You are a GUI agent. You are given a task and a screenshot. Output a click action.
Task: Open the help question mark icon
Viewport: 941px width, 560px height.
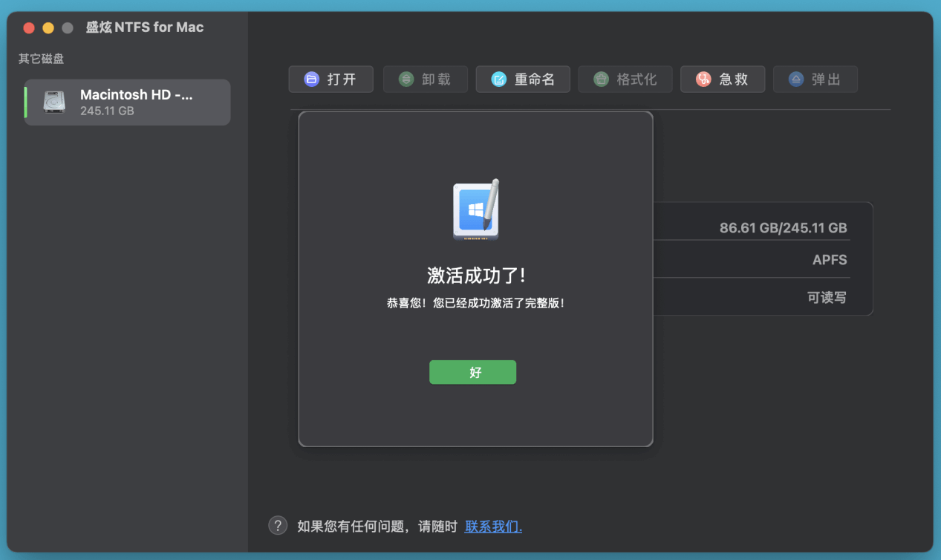[277, 525]
